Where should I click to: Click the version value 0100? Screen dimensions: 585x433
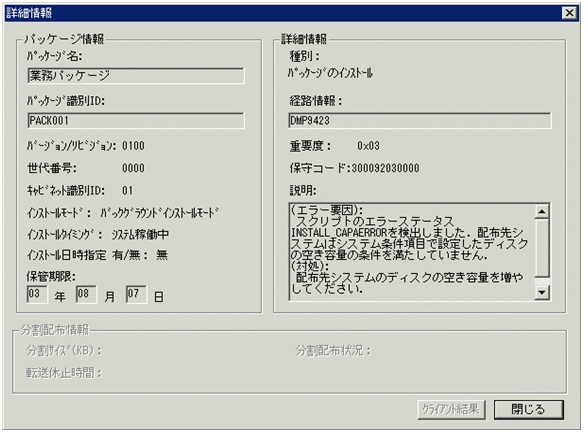point(133,146)
